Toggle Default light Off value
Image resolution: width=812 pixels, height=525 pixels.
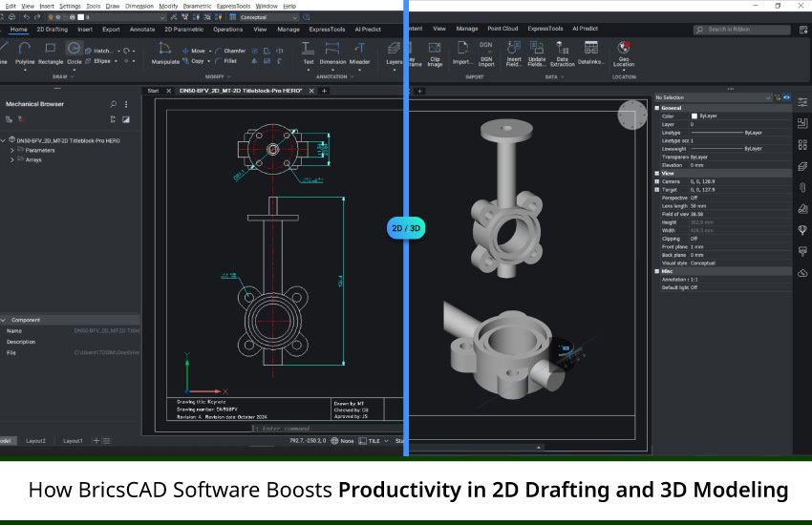click(x=694, y=287)
